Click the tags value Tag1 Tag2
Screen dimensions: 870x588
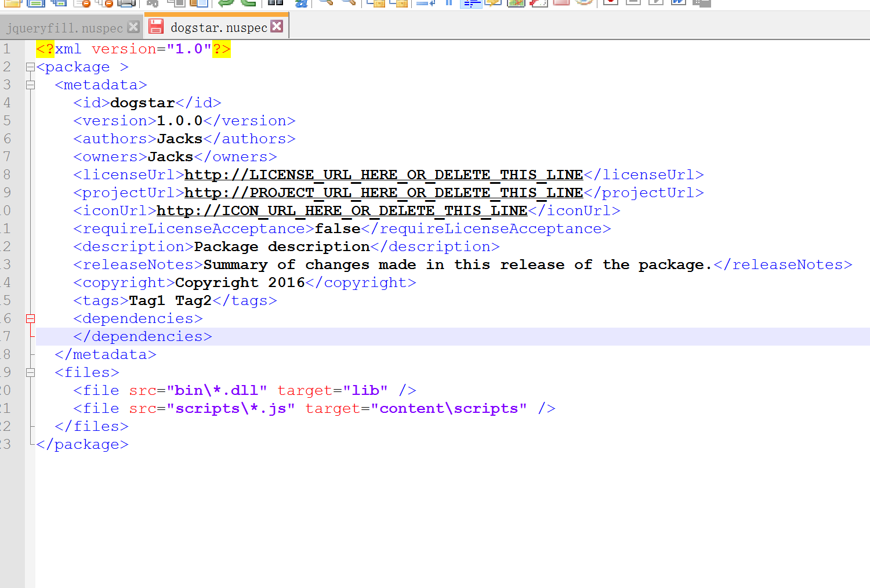coord(171,301)
